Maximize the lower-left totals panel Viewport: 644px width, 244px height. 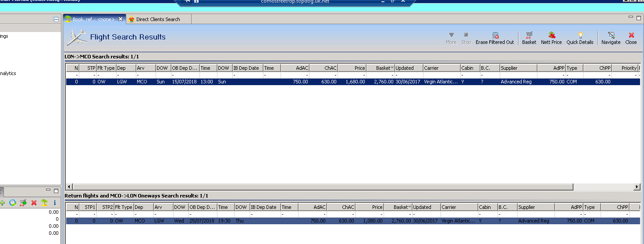[x=56, y=190]
